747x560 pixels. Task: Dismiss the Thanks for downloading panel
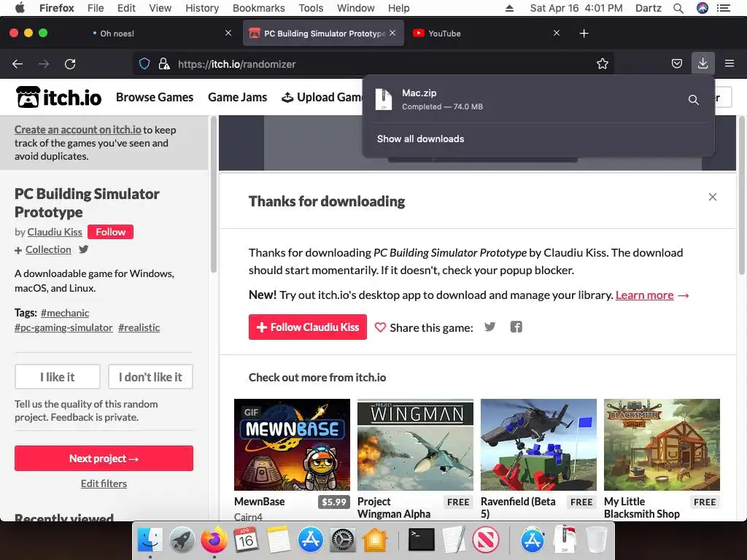(x=712, y=197)
